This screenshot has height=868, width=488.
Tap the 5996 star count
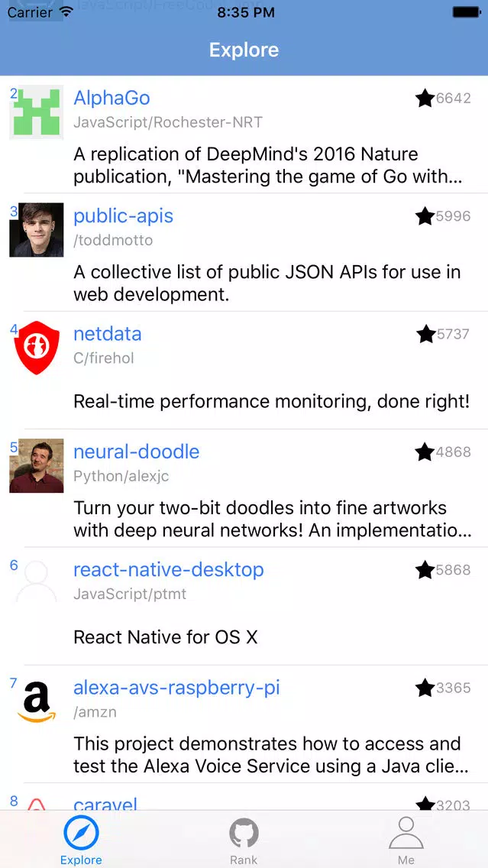453,216
